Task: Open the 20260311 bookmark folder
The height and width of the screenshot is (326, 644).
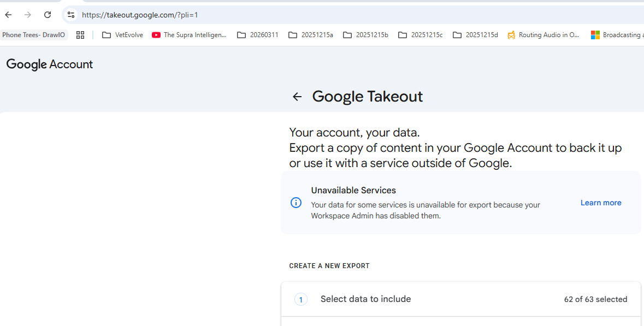Action: point(257,35)
